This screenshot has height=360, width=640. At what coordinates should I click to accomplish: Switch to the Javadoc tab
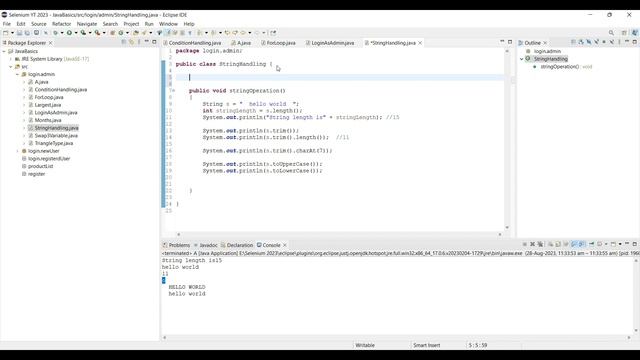(205, 245)
